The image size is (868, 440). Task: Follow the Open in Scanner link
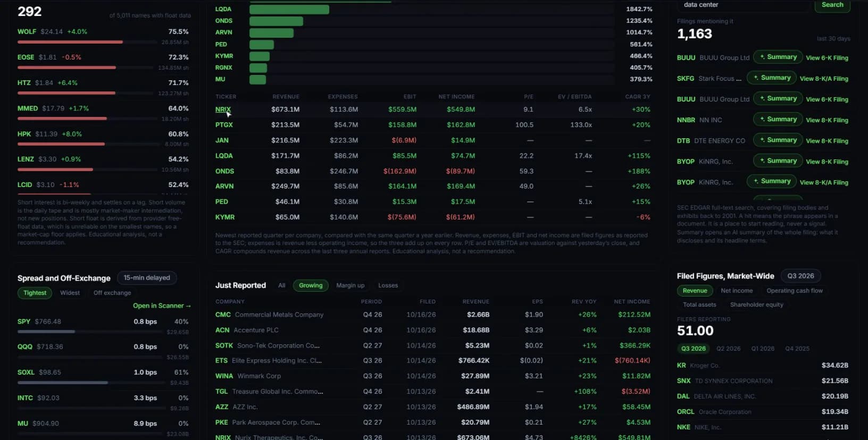162,306
